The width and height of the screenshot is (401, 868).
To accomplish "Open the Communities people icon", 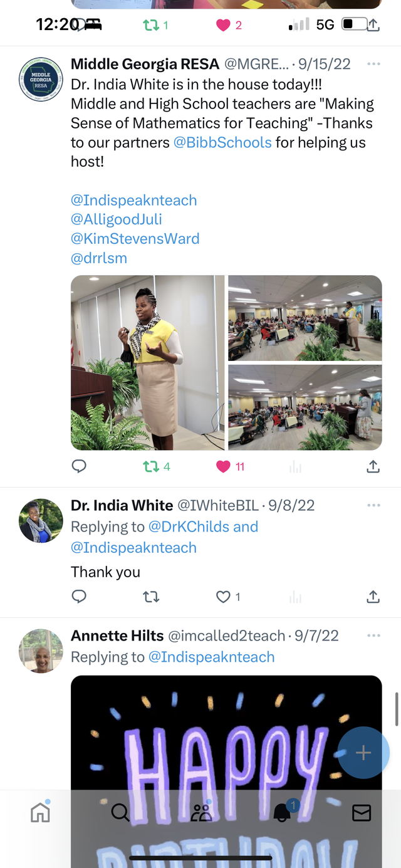I will point(200,813).
